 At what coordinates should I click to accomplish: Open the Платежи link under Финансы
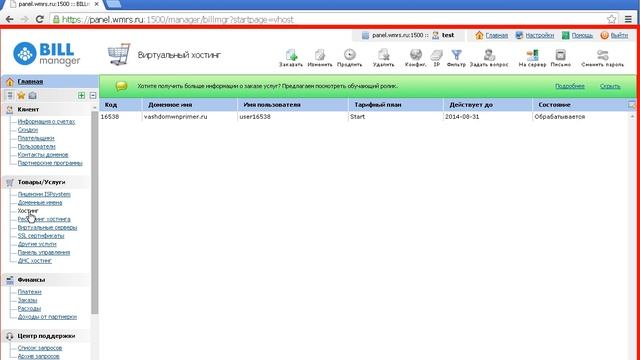(29, 292)
